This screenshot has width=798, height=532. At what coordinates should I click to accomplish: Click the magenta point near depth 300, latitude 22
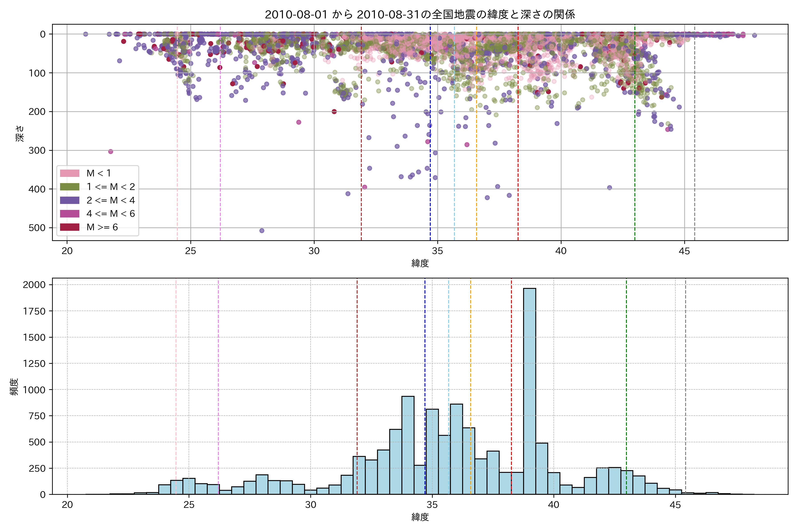111,152
